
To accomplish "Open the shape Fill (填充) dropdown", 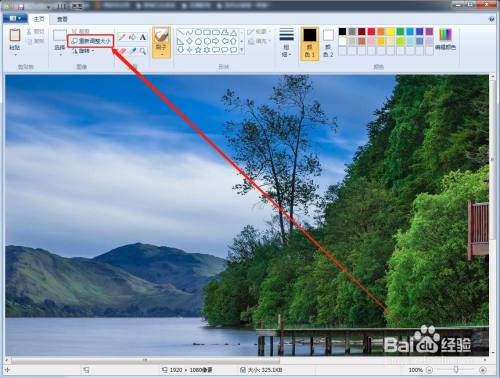I will (x=259, y=42).
